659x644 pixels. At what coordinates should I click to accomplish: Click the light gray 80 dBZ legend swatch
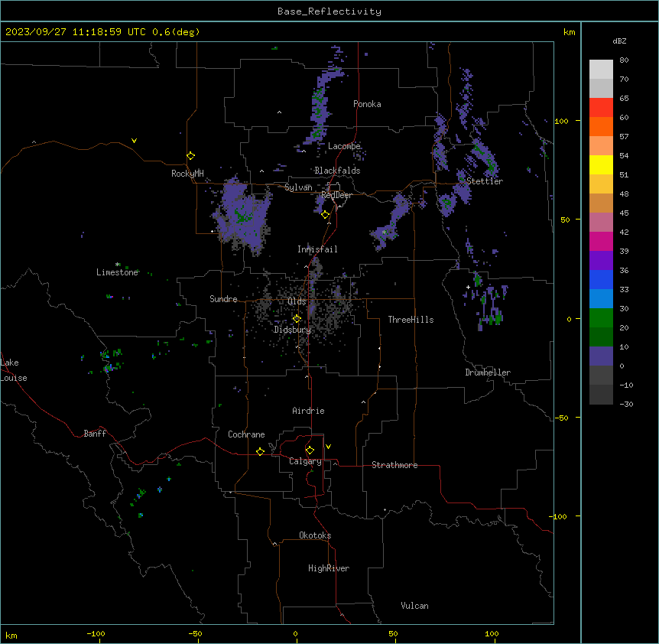point(601,69)
